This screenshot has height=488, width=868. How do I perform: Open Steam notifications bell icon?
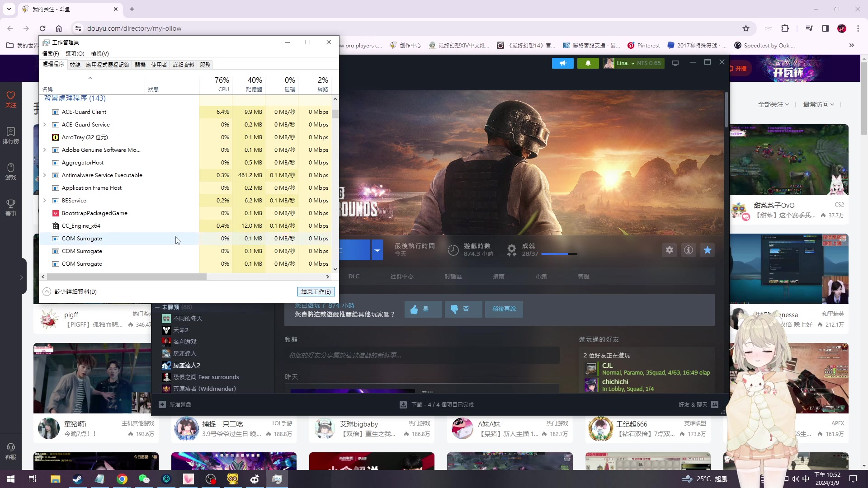click(588, 63)
